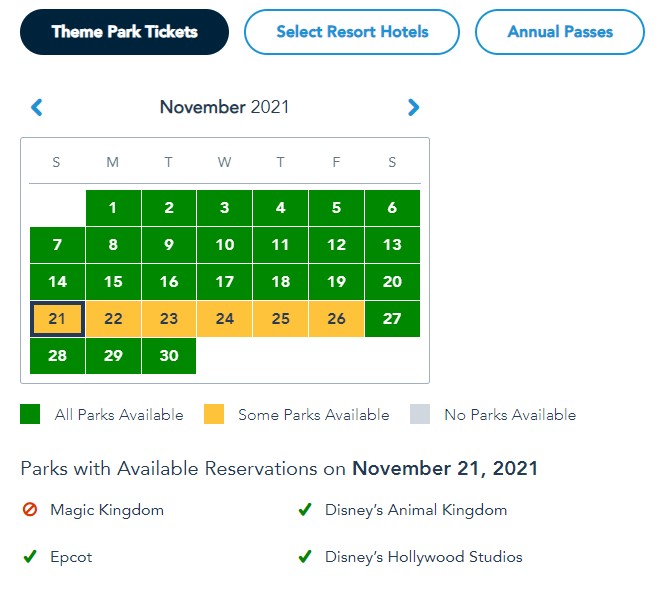
Task: Go to previous month with left arrow
Action: [x=37, y=108]
